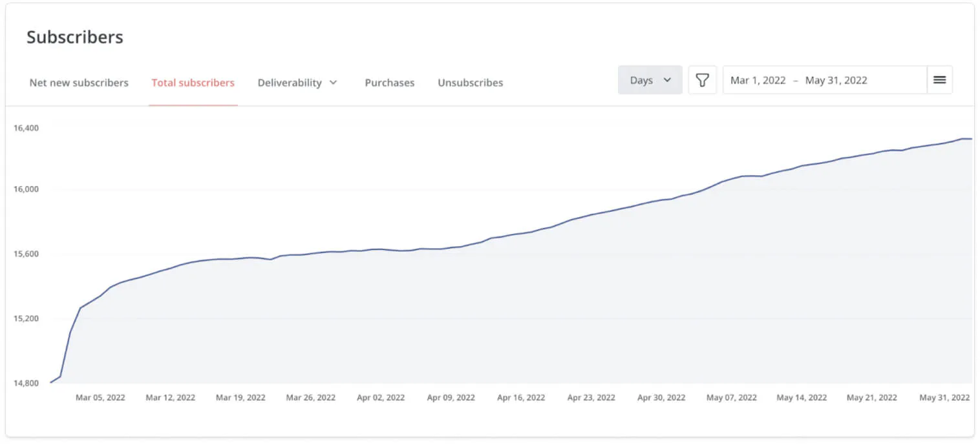980x445 pixels.
Task: Go to the Unsubscribes tab
Action: click(470, 83)
